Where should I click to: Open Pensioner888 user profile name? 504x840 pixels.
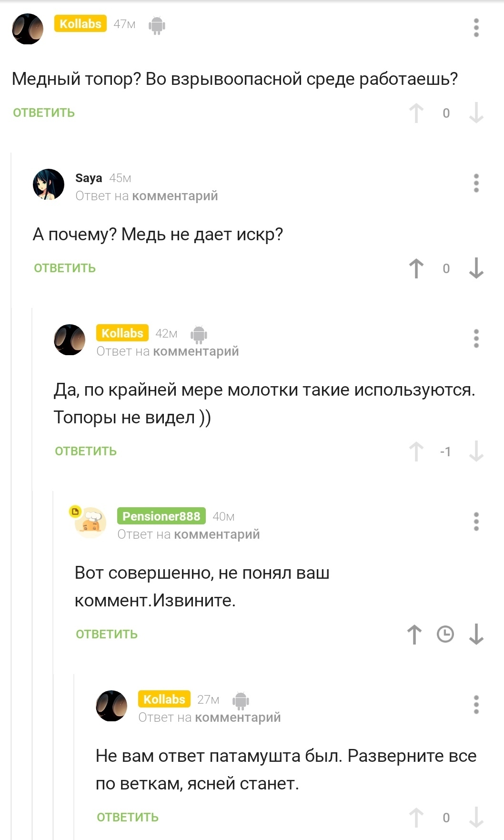(x=161, y=516)
